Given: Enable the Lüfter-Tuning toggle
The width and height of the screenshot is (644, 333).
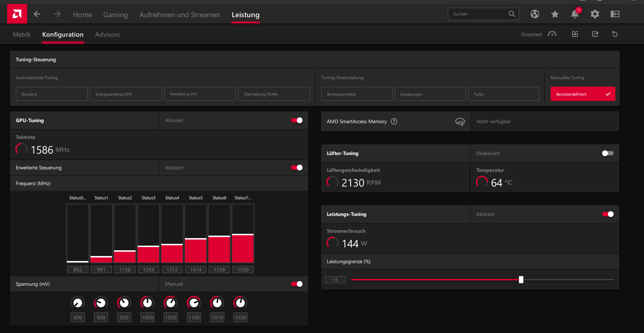Looking at the screenshot, I should [x=608, y=153].
